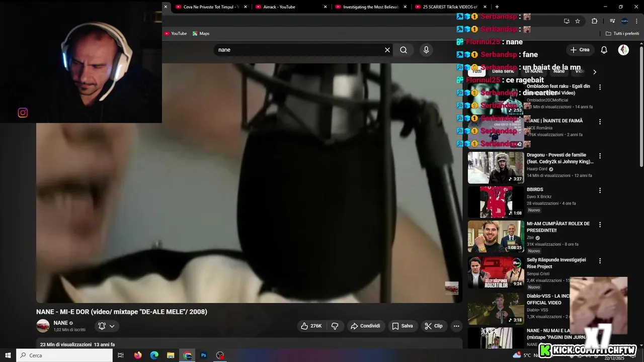Open the NANE channel name link
Screen dimensions: 644x362
click(61, 323)
